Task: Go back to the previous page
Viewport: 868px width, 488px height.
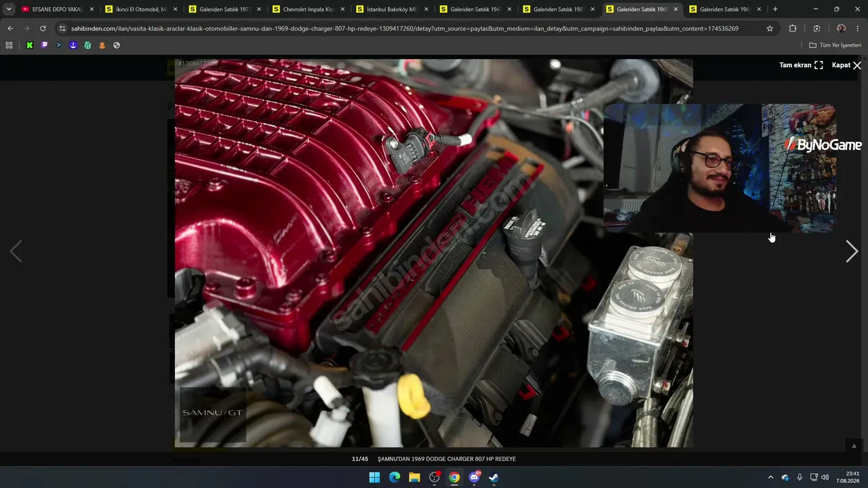Action: click(10, 28)
